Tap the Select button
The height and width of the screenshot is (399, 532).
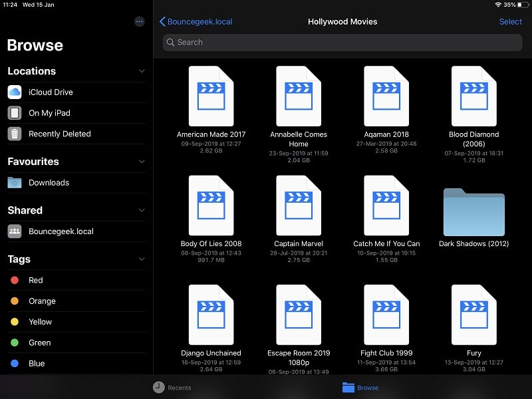510,22
